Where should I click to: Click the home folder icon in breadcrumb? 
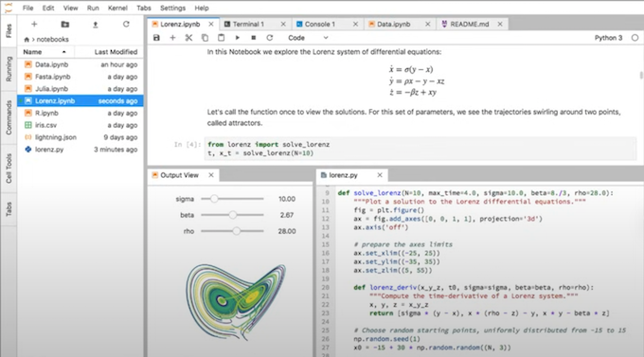click(27, 40)
